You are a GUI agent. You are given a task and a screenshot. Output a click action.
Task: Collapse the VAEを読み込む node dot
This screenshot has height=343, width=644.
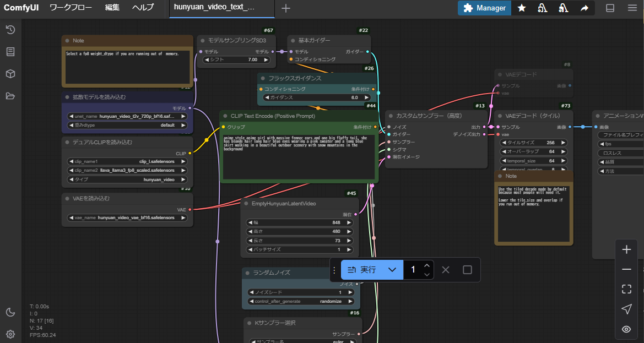pyautogui.click(x=67, y=199)
